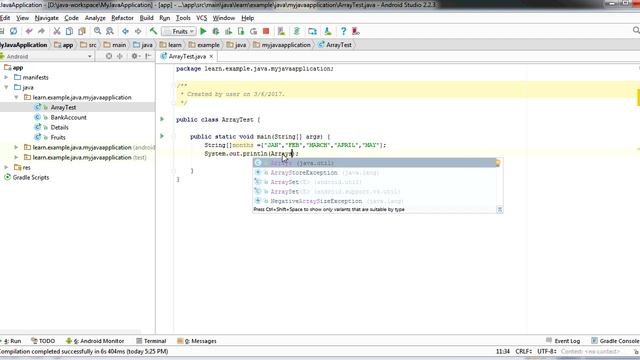This screenshot has width=640, height=360.
Task: Expand manifests folder
Action: click(6, 77)
